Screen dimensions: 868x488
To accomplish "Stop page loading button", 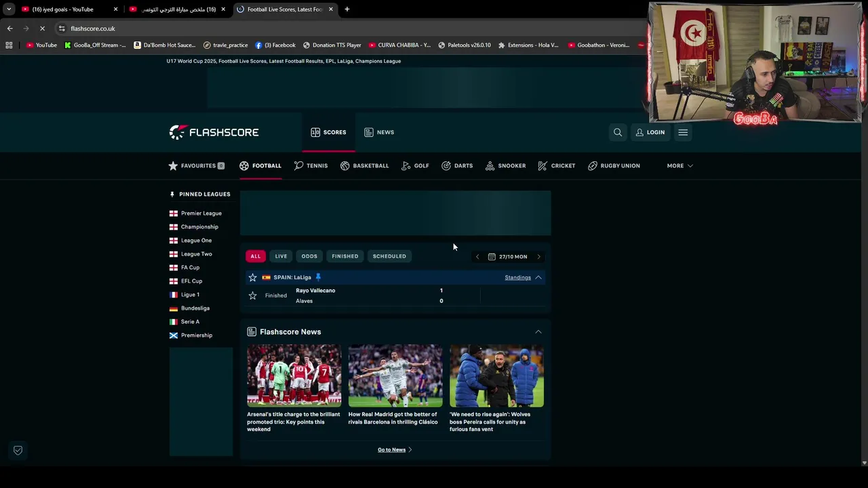I will coord(42,28).
